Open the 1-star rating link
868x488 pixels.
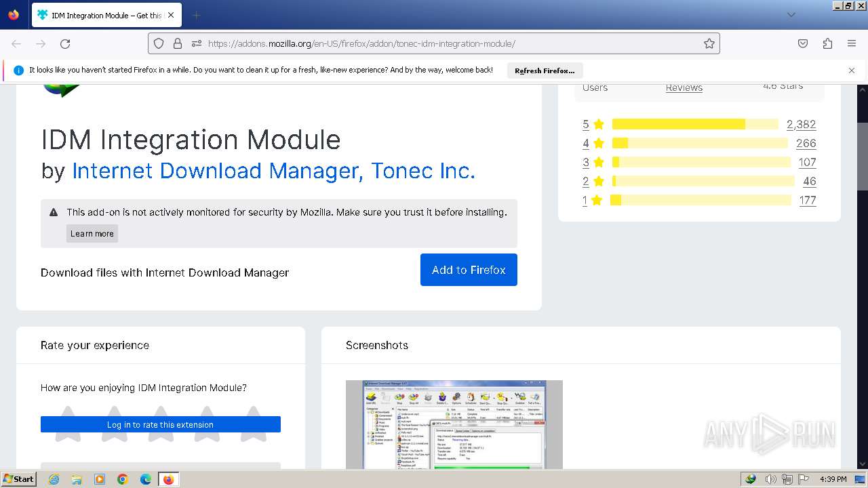(x=593, y=200)
